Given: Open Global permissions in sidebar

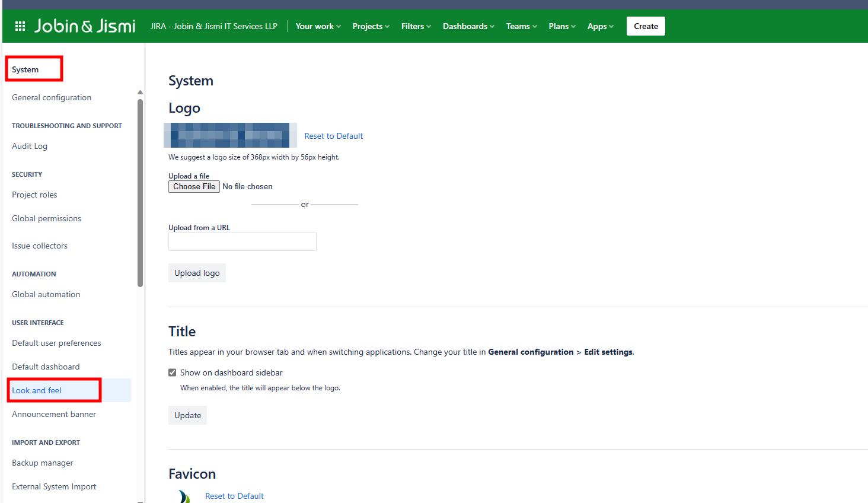Looking at the screenshot, I should tap(46, 218).
